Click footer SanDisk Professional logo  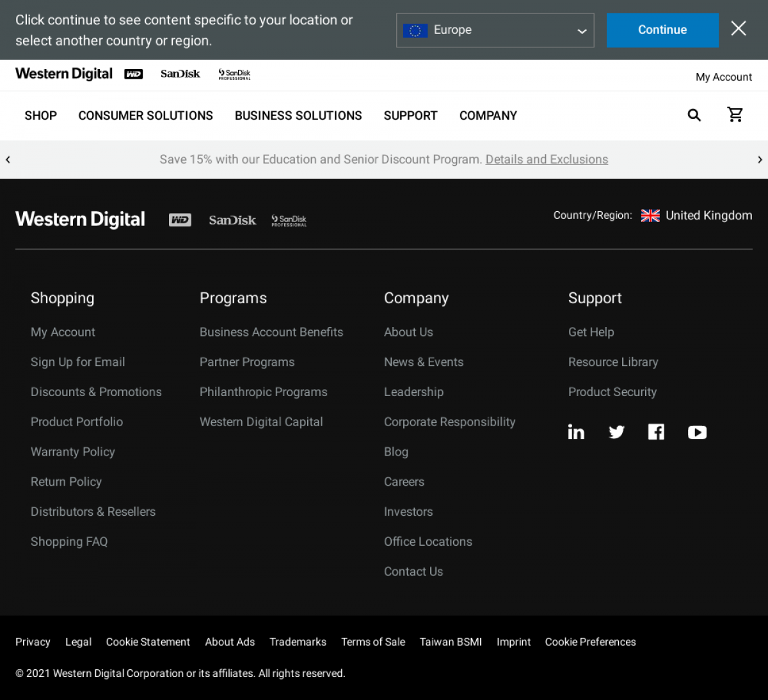point(289,220)
